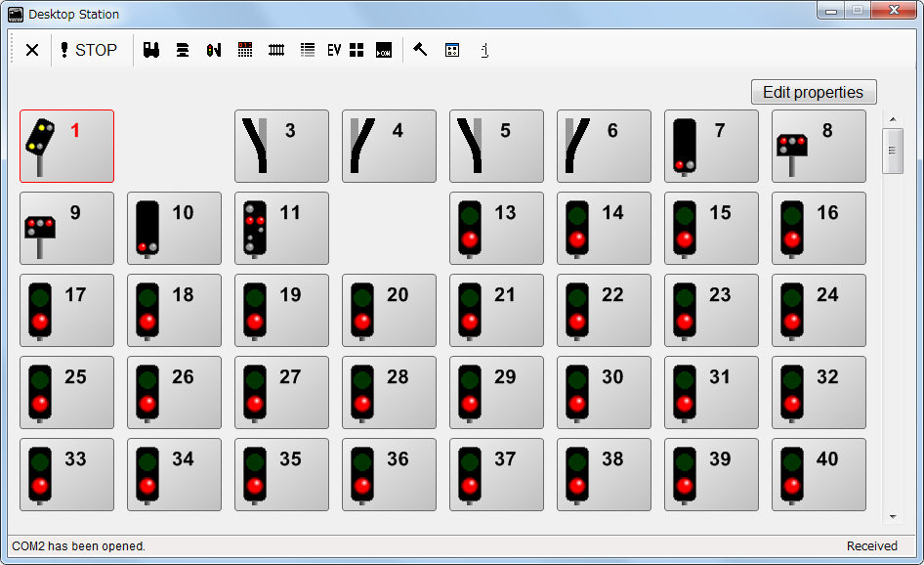The height and width of the screenshot is (565, 924).
Task: Switch turnout number 5
Action: point(496,146)
